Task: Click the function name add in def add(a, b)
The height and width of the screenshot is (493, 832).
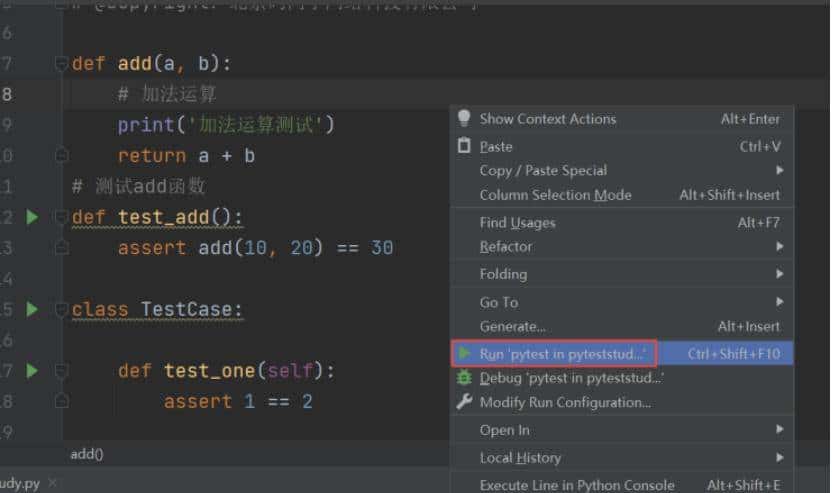Action: coord(135,64)
